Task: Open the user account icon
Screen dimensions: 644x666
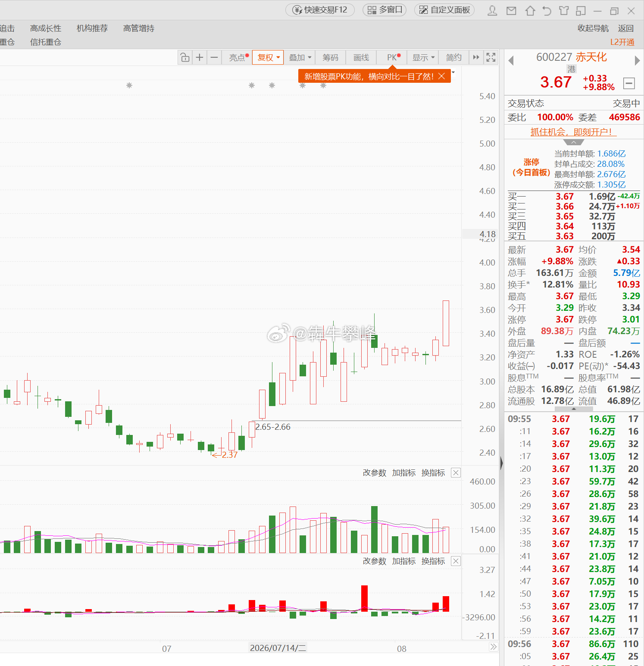Action: pyautogui.click(x=492, y=10)
